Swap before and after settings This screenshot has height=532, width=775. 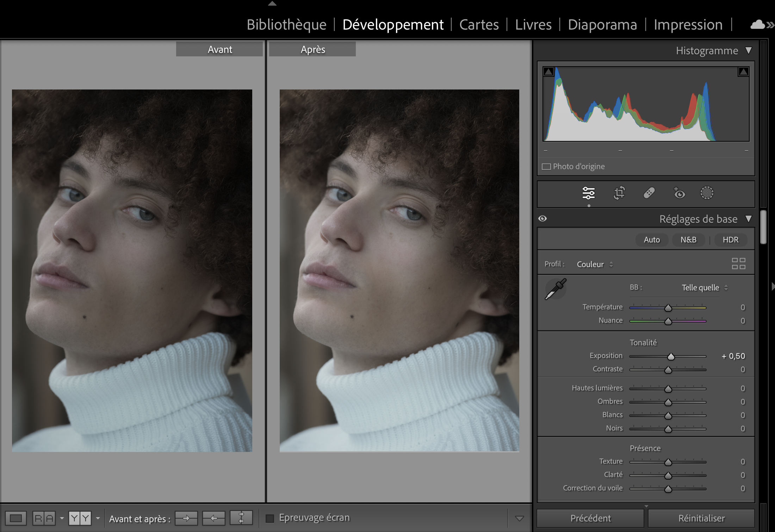coord(241,518)
